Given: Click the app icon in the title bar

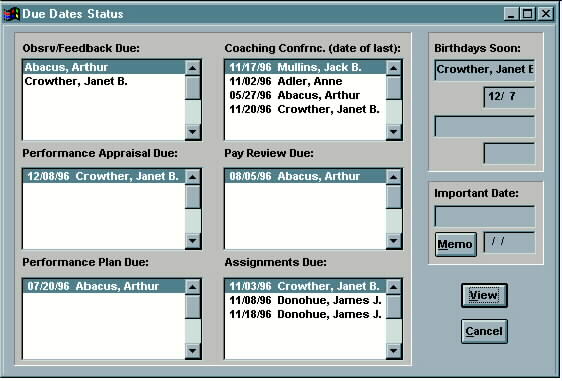Looking at the screenshot, I should pyautogui.click(x=11, y=14).
